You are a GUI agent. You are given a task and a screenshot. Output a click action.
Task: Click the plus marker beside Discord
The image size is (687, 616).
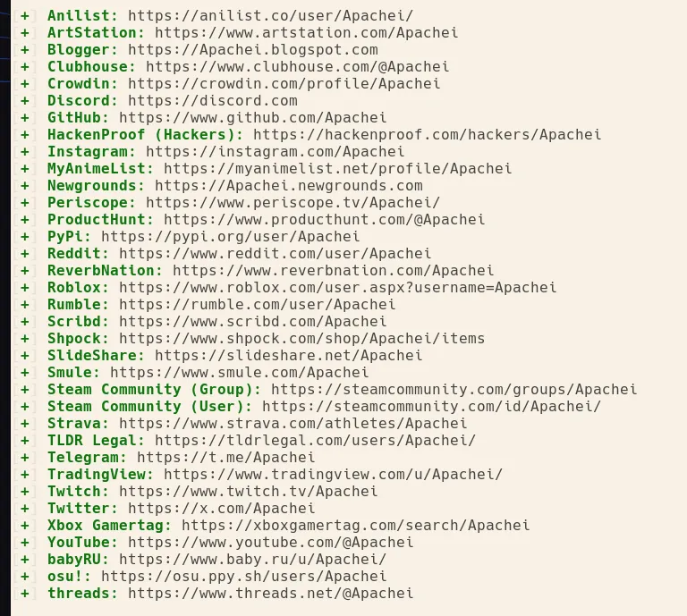(x=25, y=101)
